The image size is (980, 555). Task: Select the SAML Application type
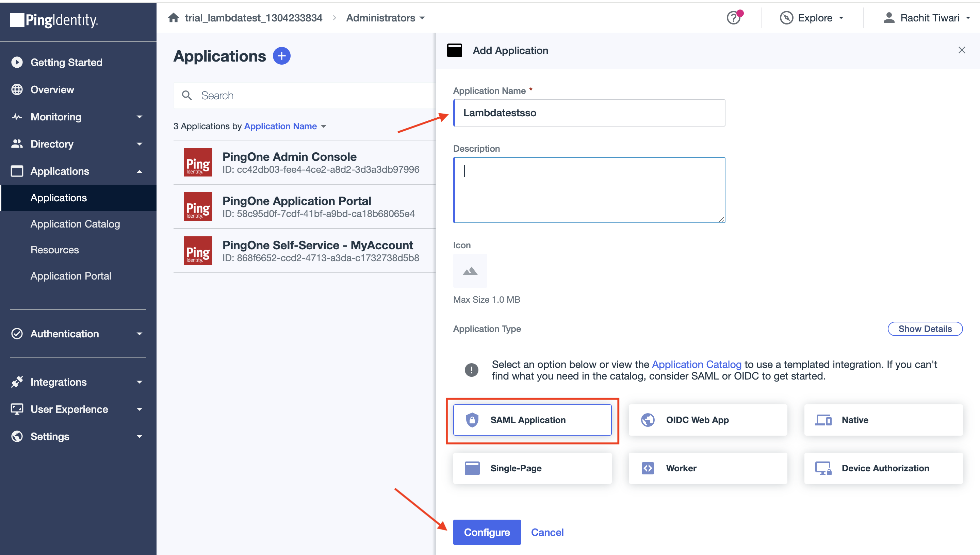[532, 420]
